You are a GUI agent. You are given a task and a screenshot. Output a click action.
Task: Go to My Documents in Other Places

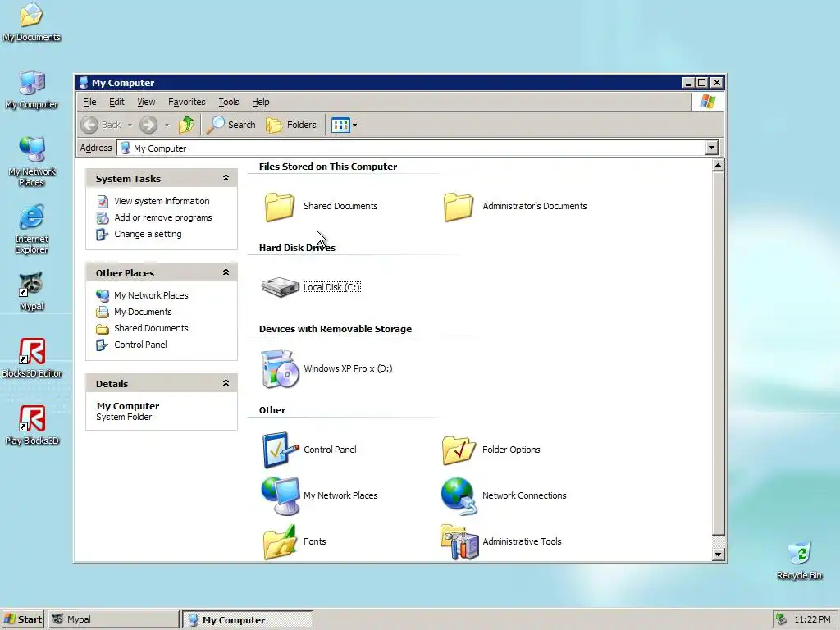143,312
